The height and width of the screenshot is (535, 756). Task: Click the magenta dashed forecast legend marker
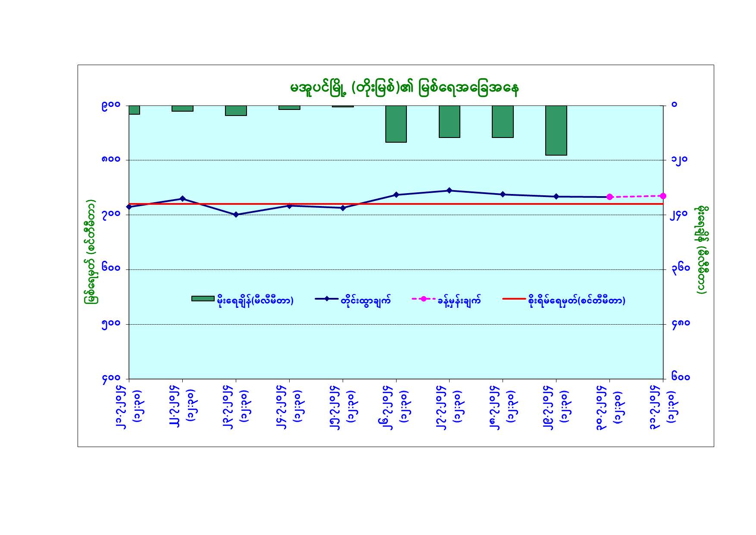coord(423,299)
